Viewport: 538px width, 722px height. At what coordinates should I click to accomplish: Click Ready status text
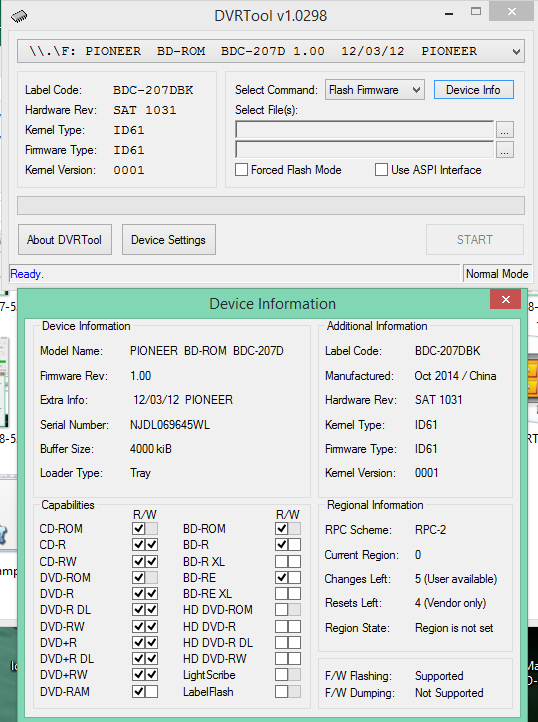click(x=27, y=274)
